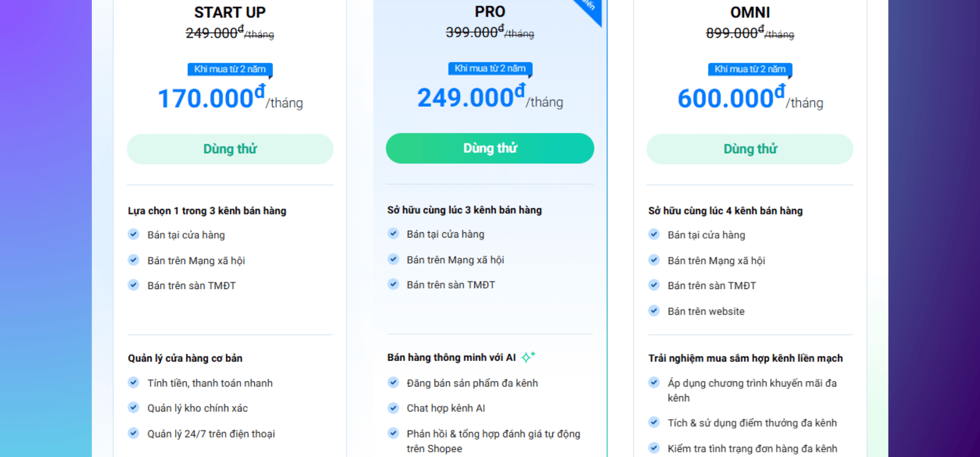This screenshot has width=980, height=457.
Task: Click check icon beside Đăng bán sản phẩm đa kênh
Action: click(x=393, y=382)
